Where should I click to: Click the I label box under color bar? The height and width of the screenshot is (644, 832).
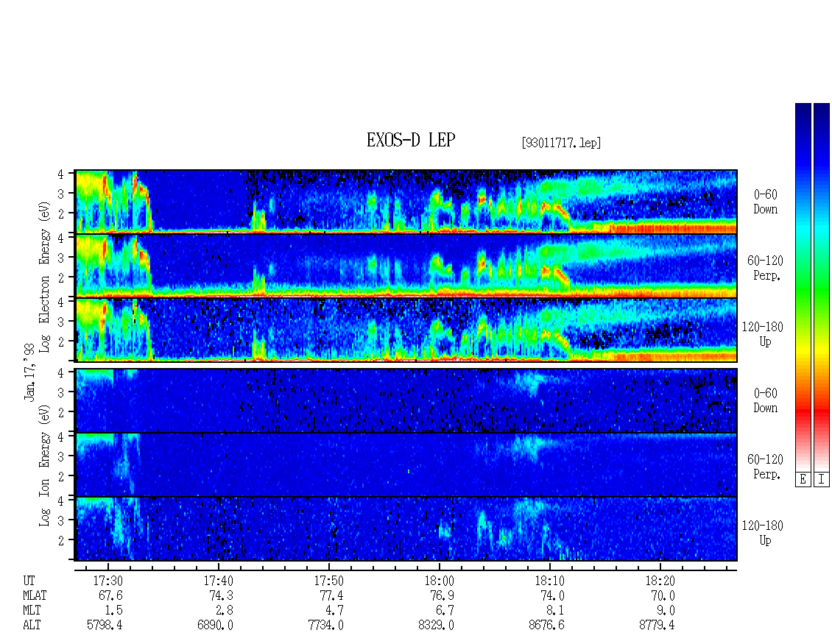(x=822, y=480)
